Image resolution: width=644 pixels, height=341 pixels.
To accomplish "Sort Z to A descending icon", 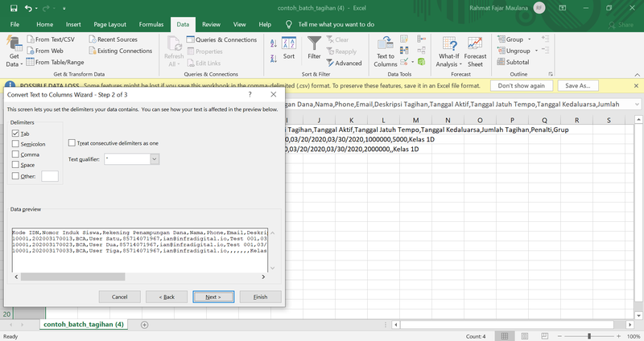I will (x=274, y=59).
